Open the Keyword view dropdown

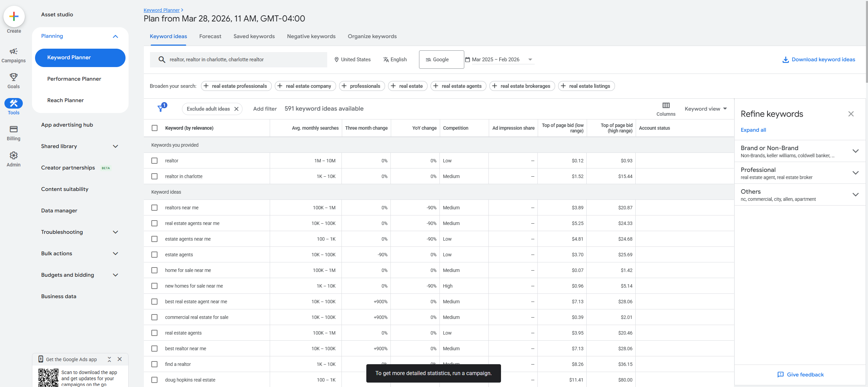click(x=705, y=109)
